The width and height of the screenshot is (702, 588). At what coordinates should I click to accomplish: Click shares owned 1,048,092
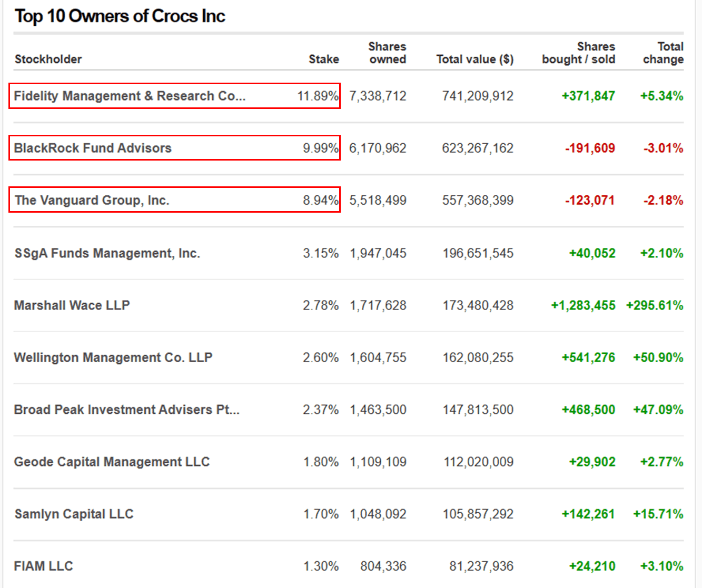click(x=378, y=514)
